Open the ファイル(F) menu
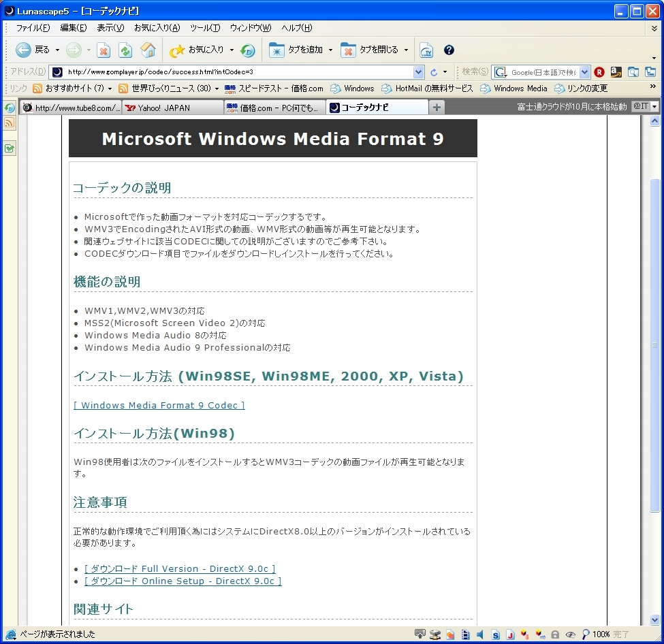 click(33, 28)
